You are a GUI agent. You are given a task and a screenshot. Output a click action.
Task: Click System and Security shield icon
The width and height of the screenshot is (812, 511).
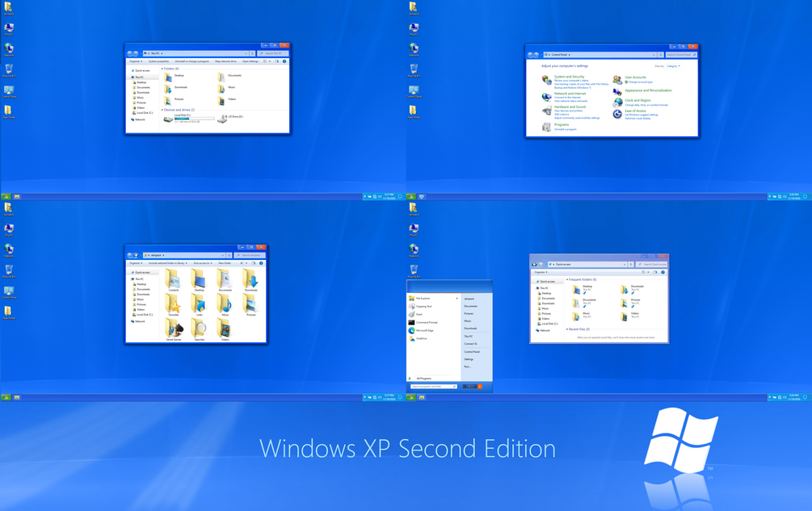546,80
